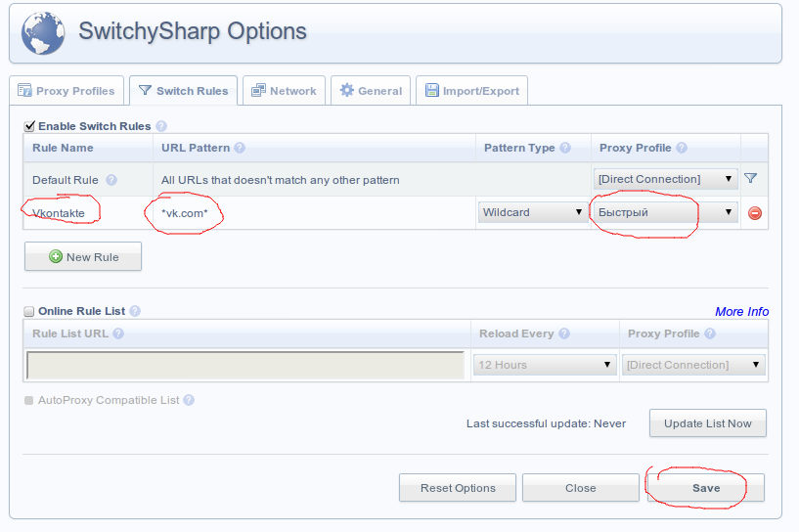Open the 12 Hours reload dropdown

(545, 365)
